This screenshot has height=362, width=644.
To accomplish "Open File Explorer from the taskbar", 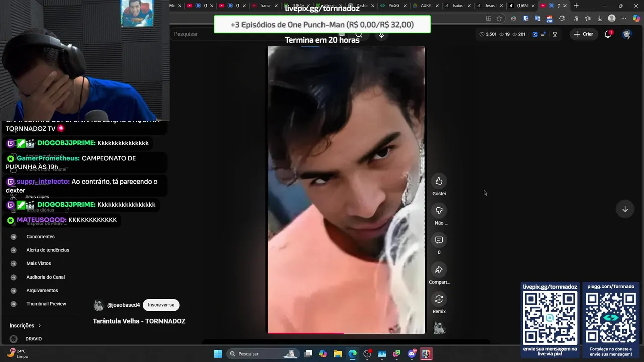I will tap(338, 354).
